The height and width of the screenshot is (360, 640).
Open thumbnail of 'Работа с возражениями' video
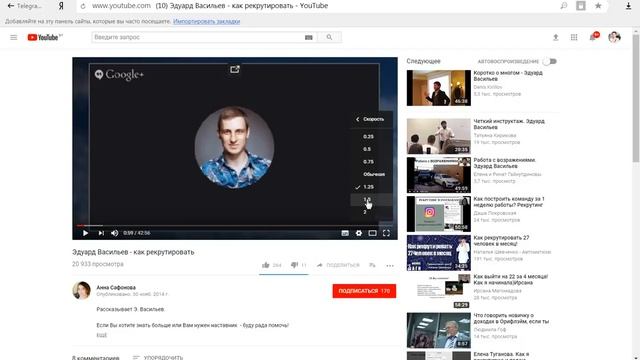click(439, 175)
